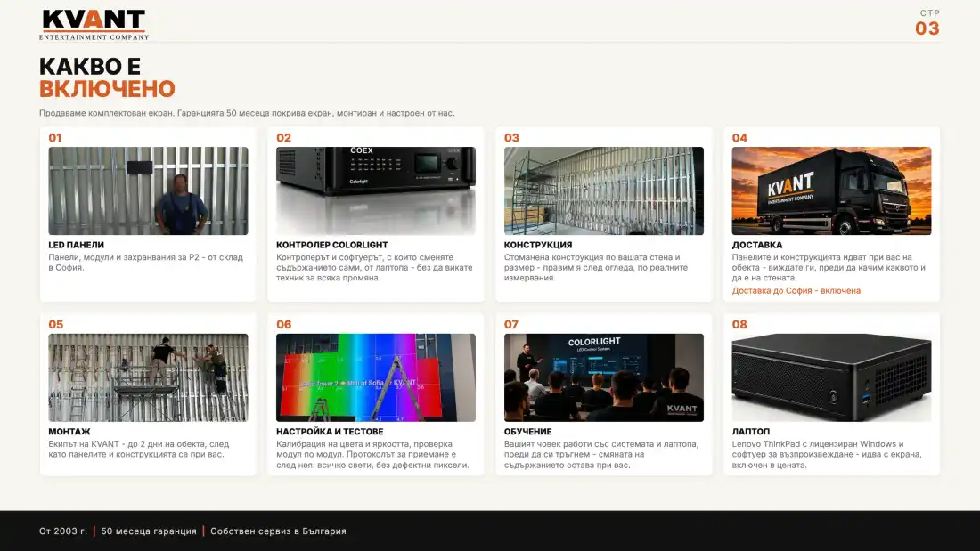Click the Конструкция frame photo
Viewport: 980px width, 551px height.
[604, 190]
